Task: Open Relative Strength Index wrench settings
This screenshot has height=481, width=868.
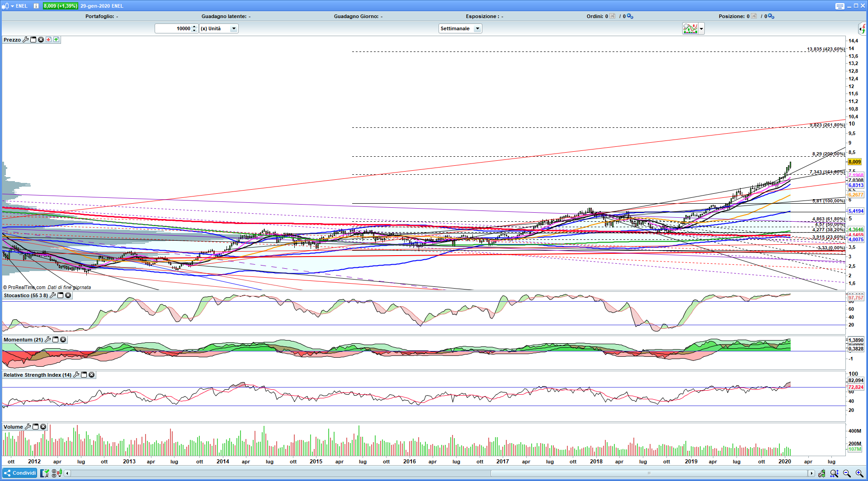Action: point(76,375)
